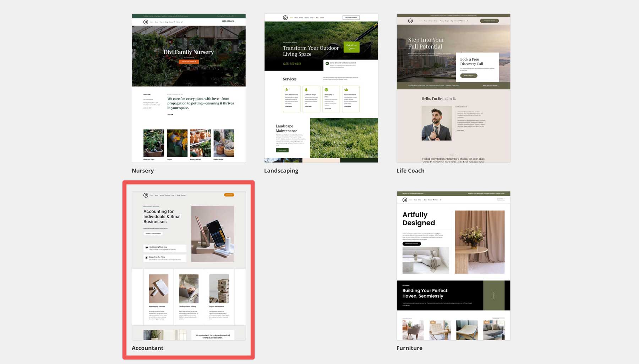Click the Divi logo in the Life Coach header
The height and width of the screenshot is (364, 639).
point(410,21)
